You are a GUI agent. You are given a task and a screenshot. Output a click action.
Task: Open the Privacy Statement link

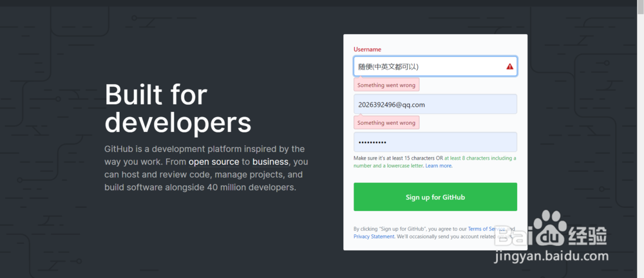tap(374, 237)
